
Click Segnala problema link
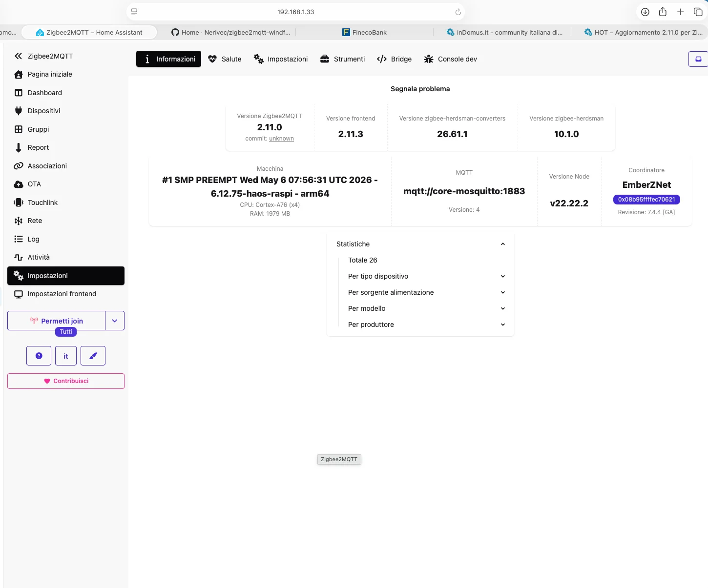click(420, 89)
